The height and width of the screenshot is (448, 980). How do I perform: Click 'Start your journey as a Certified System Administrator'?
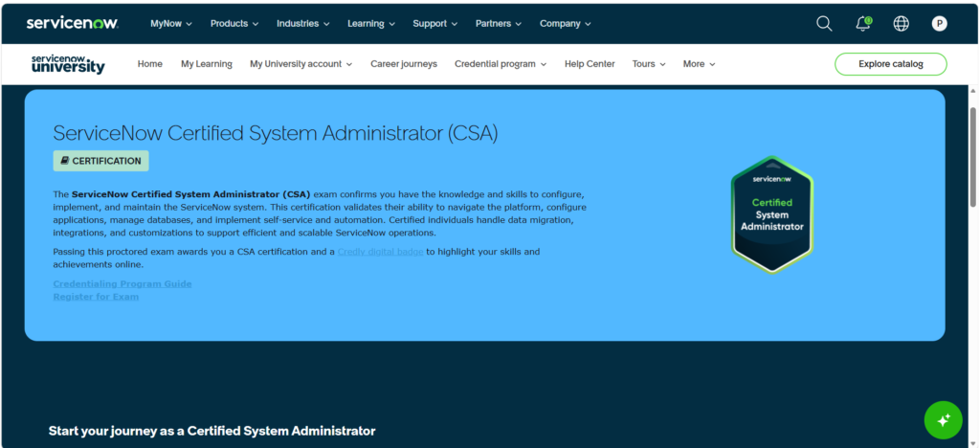[212, 431]
